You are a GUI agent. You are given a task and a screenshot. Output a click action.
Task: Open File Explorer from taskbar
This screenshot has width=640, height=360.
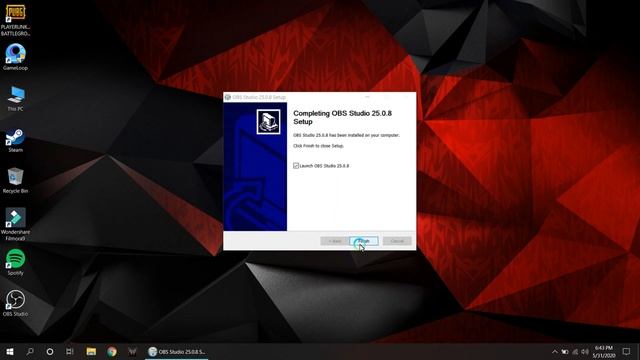[x=91, y=351]
